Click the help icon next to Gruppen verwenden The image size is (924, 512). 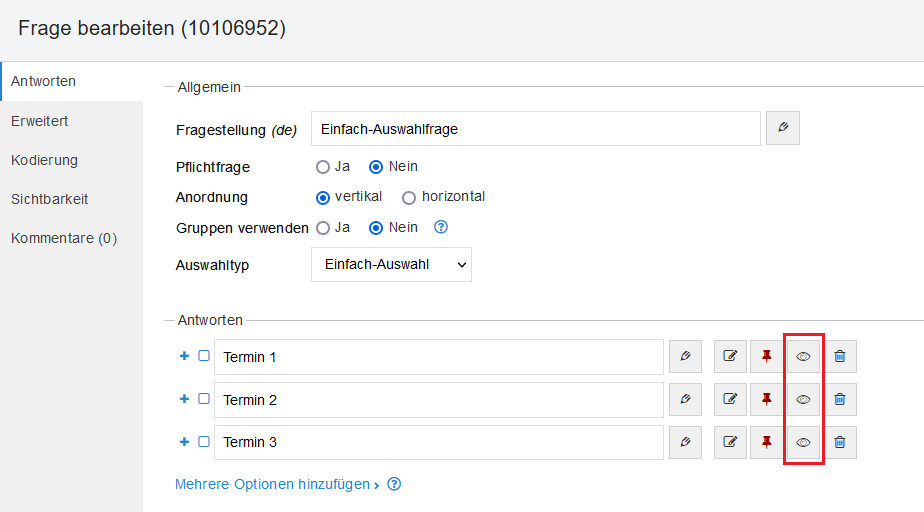pos(441,227)
